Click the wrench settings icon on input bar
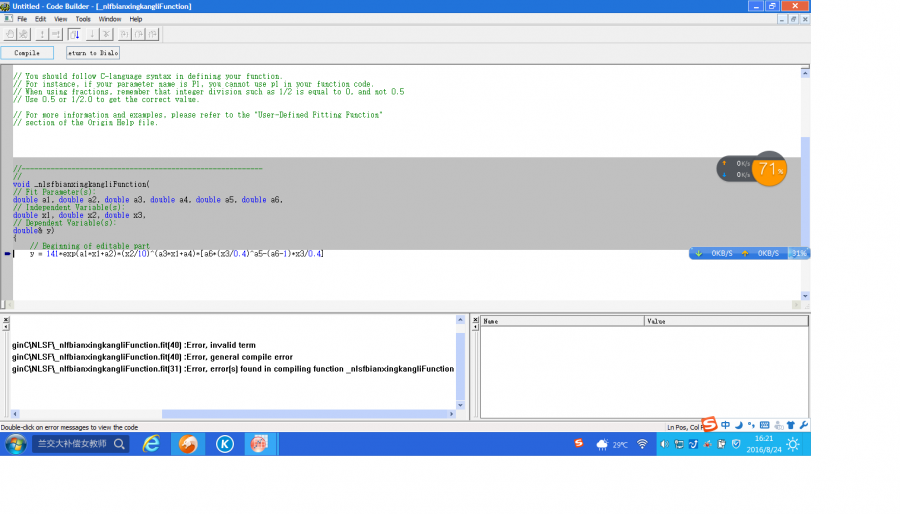Image resolution: width=900 pixels, height=514 pixels. click(804, 425)
